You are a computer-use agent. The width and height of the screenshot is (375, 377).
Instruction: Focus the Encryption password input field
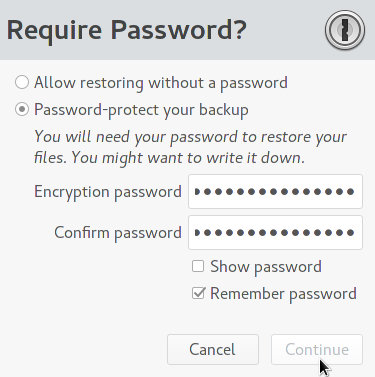(x=275, y=191)
